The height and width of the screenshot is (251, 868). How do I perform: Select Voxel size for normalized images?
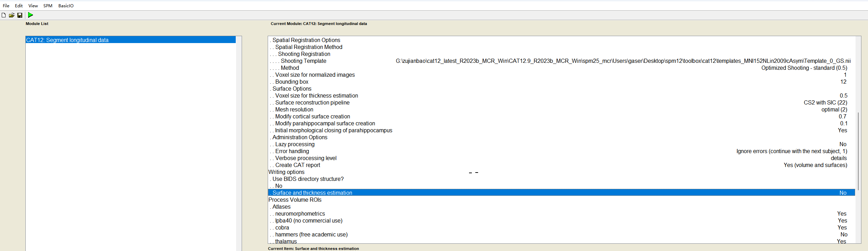pyautogui.click(x=315, y=75)
